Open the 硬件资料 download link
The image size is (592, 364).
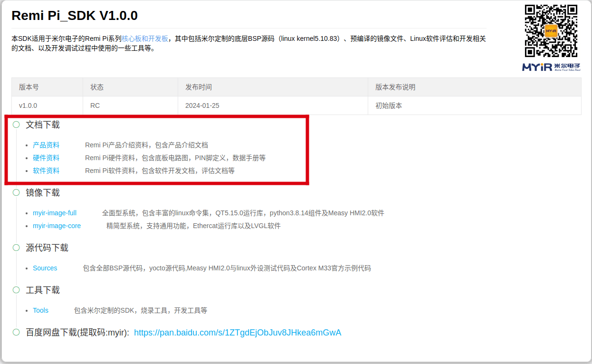pyautogui.click(x=46, y=158)
